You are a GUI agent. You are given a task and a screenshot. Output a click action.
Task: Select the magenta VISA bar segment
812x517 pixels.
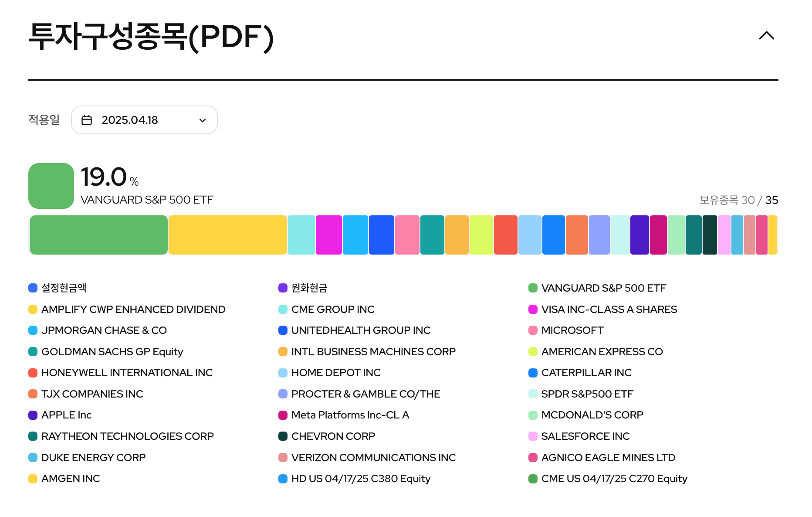(329, 235)
